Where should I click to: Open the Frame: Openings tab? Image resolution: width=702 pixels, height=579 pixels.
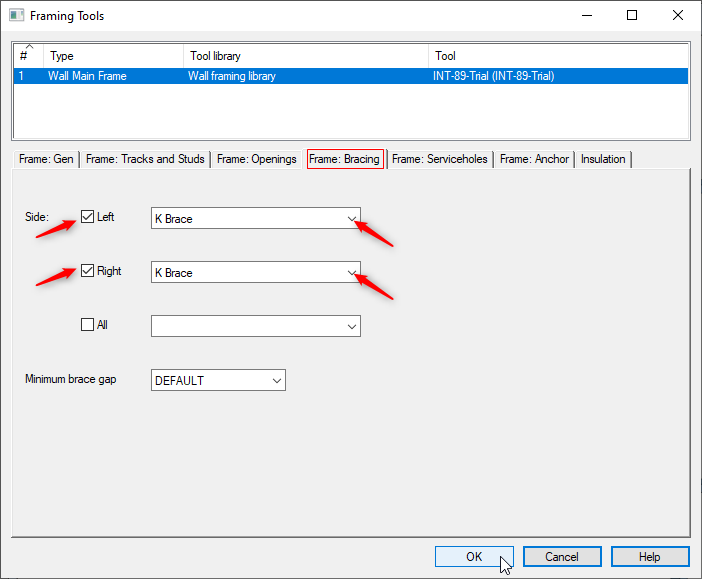(256, 159)
